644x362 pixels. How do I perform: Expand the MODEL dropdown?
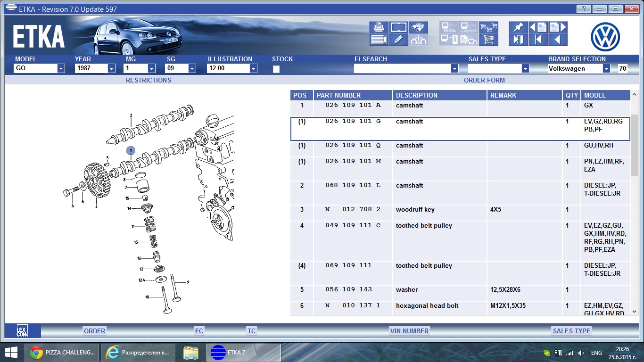[x=61, y=69]
